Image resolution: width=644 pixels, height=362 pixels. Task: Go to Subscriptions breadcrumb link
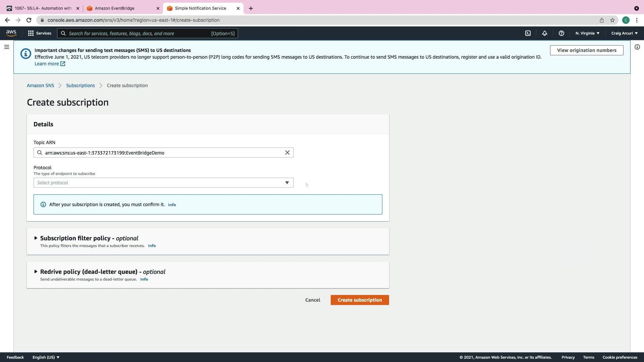point(80,85)
